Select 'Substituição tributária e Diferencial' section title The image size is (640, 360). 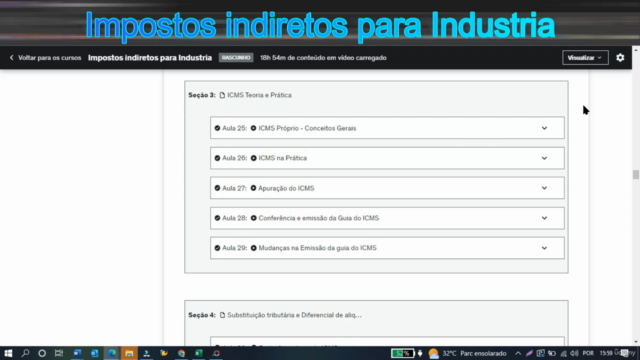click(x=294, y=315)
